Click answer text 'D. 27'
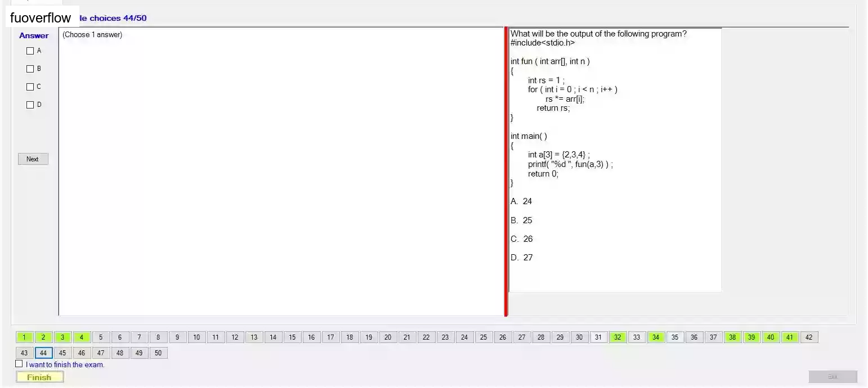868x388 pixels. pyautogui.click(x=521, y=258)
